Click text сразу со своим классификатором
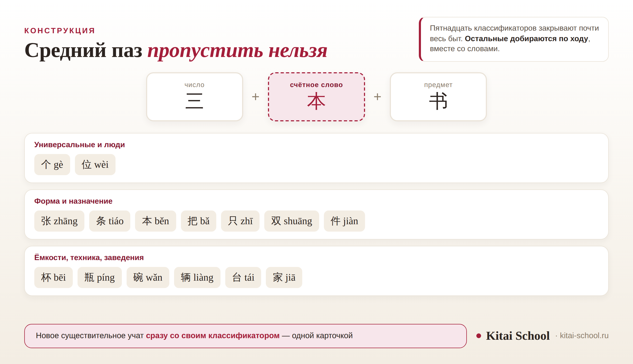 [213, 336]
